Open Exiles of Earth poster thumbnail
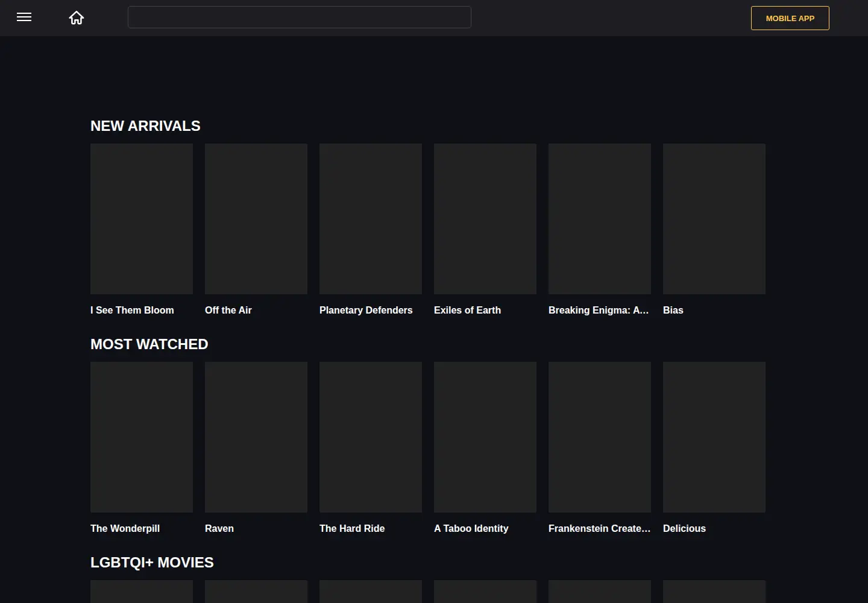The width and height of the screenshot is (868, 603). tap(485, 219)
